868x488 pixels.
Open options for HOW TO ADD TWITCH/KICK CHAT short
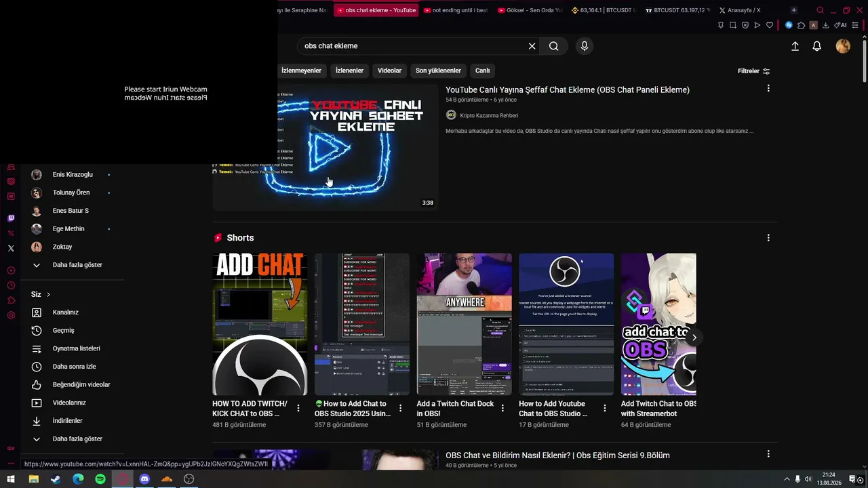point(298,408)
